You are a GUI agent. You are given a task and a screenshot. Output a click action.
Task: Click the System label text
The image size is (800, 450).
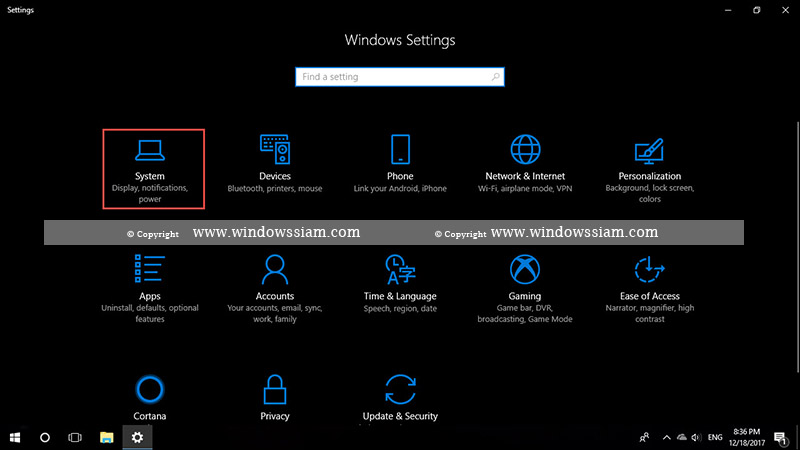[x=149, y=176]
